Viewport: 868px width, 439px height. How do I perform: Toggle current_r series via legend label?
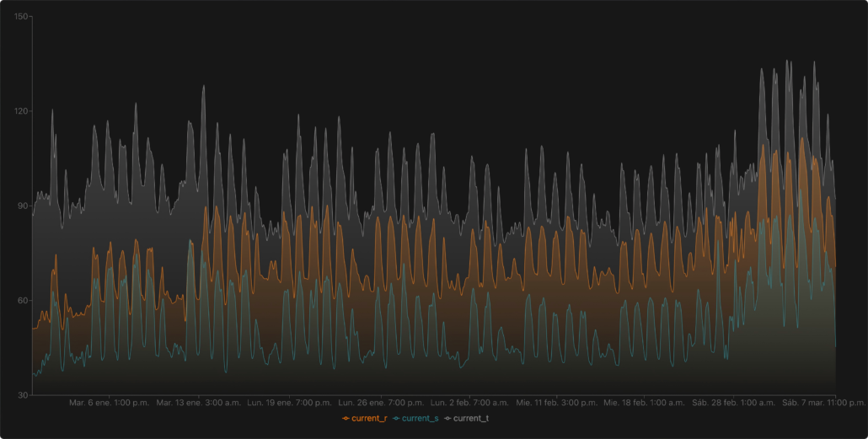coord(369,418)
